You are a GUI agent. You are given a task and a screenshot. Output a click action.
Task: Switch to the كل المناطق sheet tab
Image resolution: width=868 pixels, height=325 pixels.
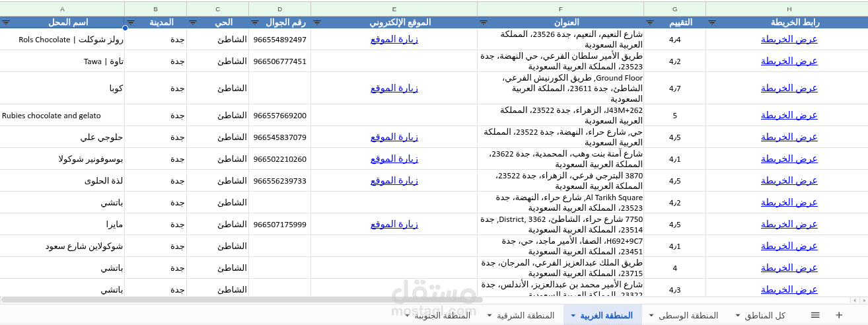[x=766, y=315]
